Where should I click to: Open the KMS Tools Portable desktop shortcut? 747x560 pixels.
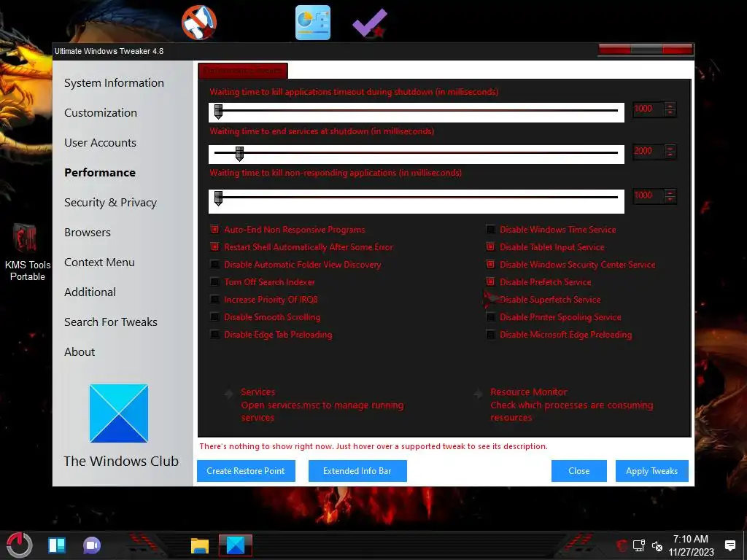26,252
